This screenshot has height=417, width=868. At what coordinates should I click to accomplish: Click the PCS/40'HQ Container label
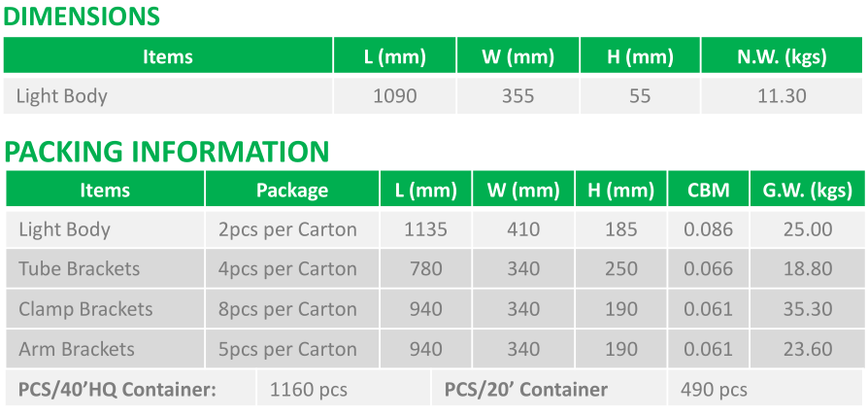pos(117,390)
